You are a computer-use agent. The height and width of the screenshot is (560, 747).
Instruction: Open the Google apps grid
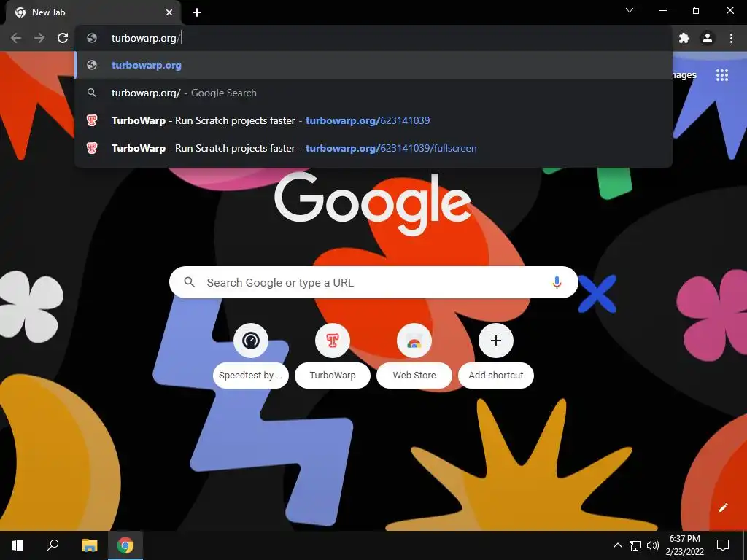(x=722, y=75)
